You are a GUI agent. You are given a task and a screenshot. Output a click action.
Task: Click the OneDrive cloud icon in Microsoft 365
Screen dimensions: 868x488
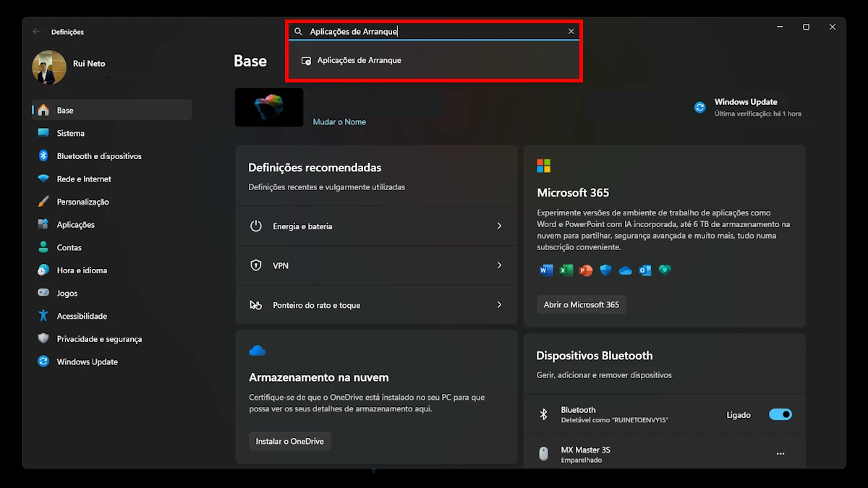click(x=625, y=270)
